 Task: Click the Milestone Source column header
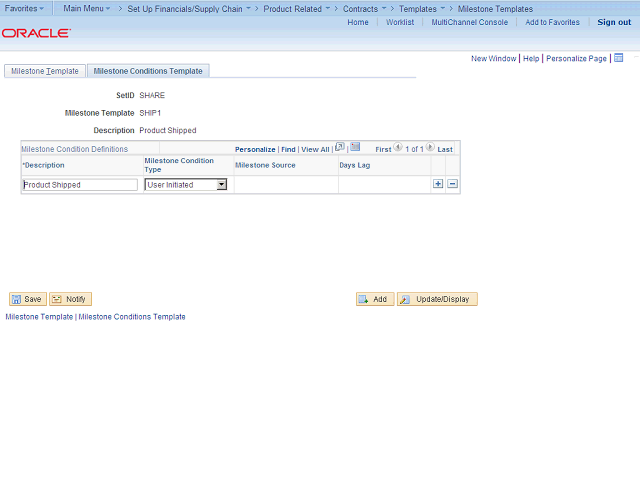coord(265,165)
